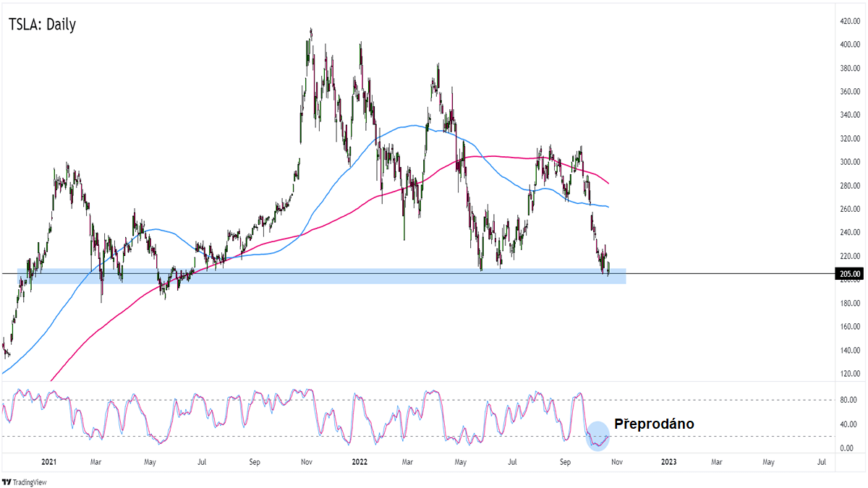
Task: Click the 180.00 price axis label
Action: tap(848, 303)
